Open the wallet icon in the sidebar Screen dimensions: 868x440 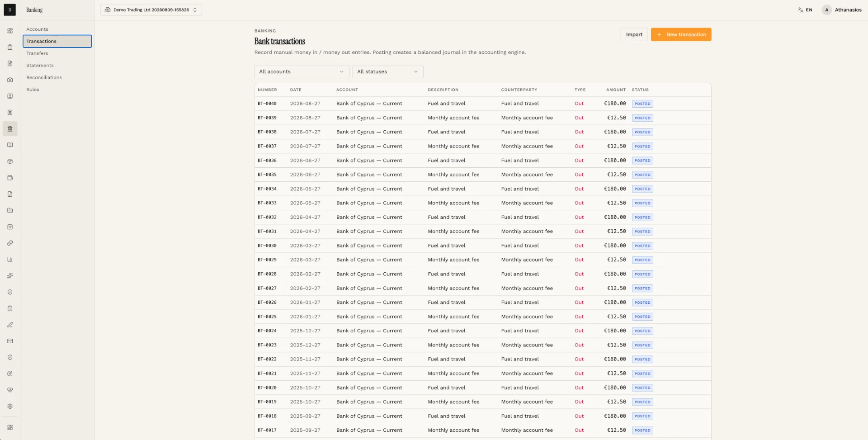10,178
